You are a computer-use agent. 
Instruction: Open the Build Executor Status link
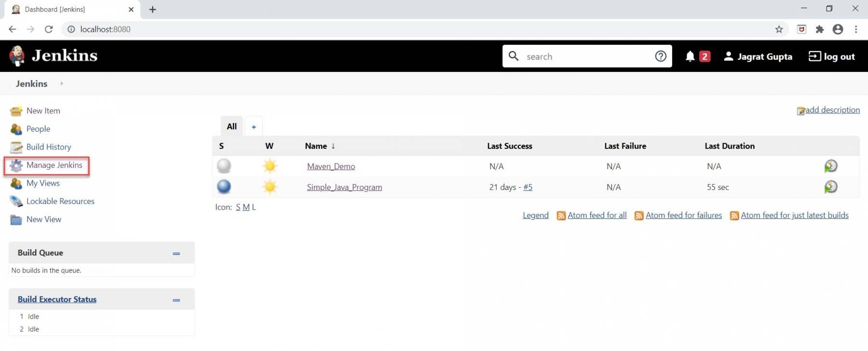[57, 299]
